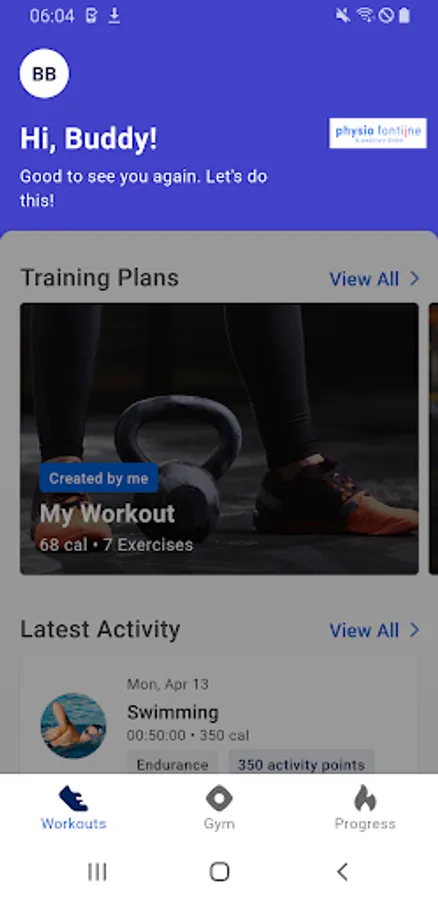
Task: Tap the download status bar icon
Action: click(x=114, y=16)
